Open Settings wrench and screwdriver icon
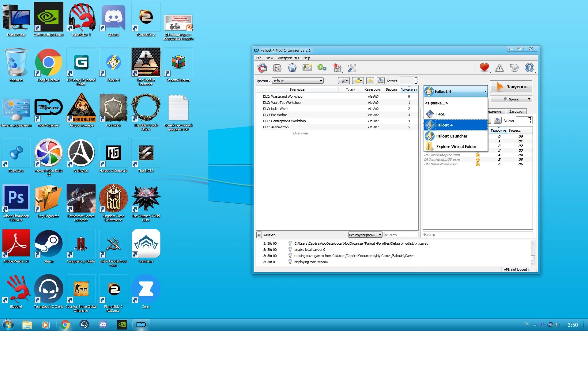588x392 pixels. click(x=352, y=68)
